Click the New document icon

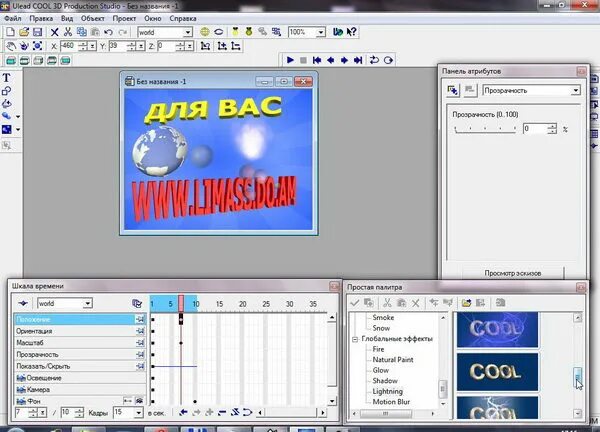[10, 32]
